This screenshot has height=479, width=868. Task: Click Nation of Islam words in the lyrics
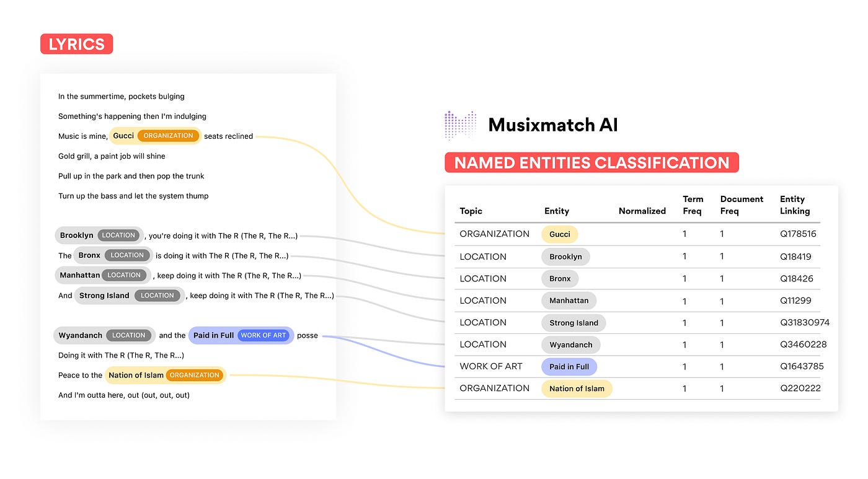(x=136, y=375)
